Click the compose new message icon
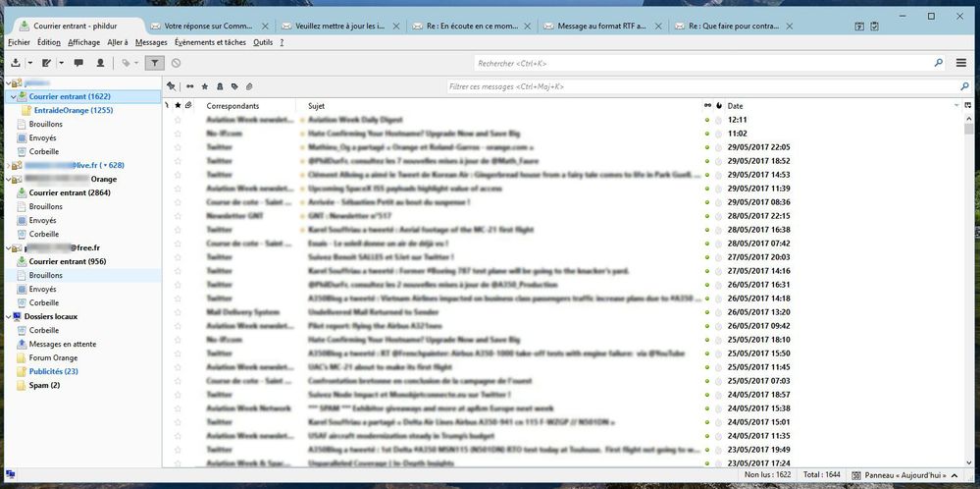The height and width of the screenshot is (489, 980). click(x=45, y=63)
